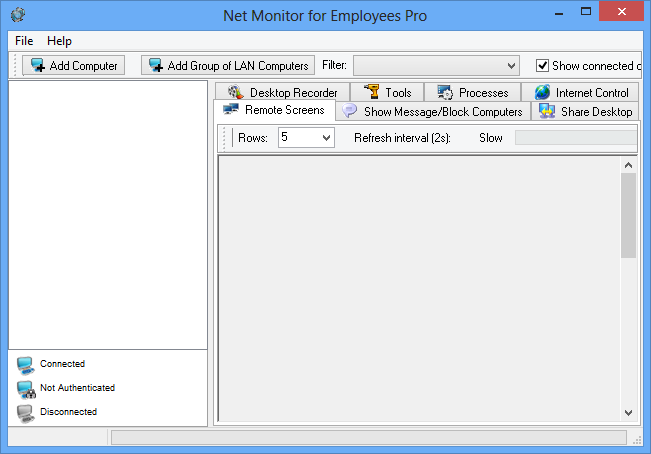Open the File menu
This screenshot has width=651, height=454.
[x=24, y=41]
